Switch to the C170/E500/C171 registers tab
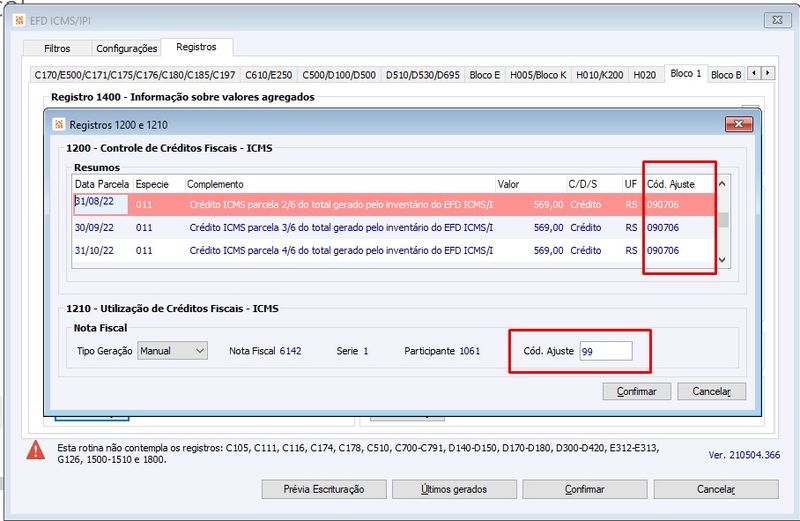 coord(135,75)
